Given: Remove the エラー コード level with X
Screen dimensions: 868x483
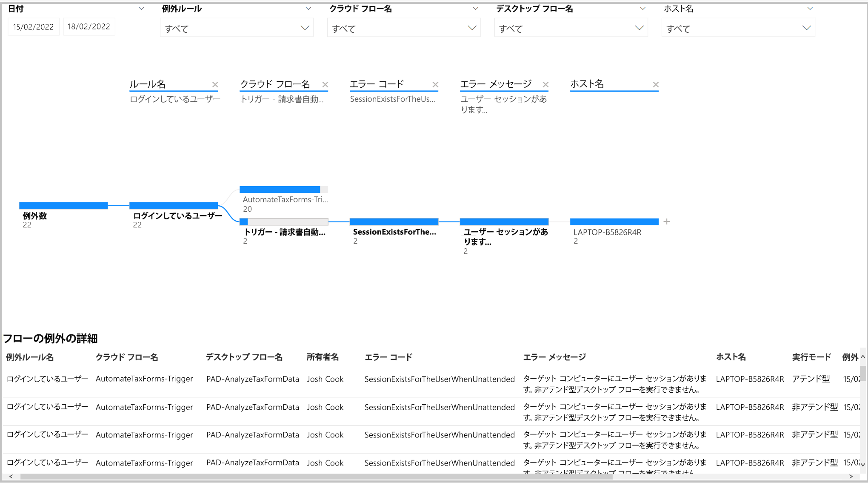Looking at the screenshot, I should point(435,84).
